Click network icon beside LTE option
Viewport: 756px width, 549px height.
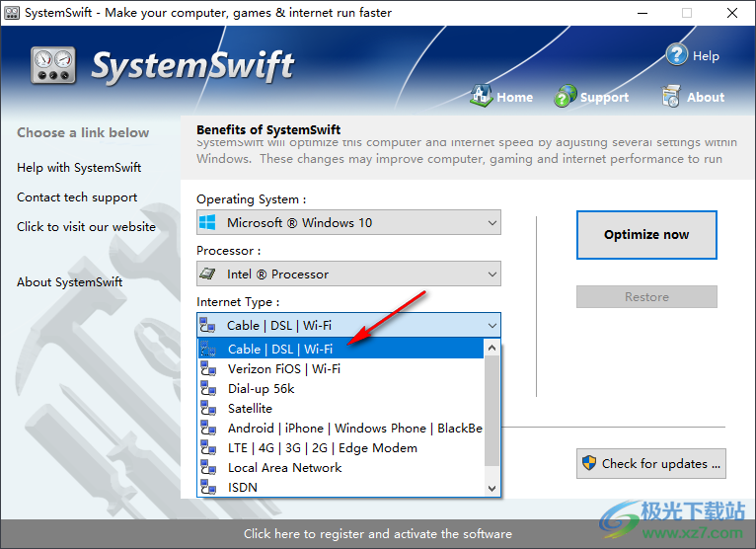(x=208, y=447)
